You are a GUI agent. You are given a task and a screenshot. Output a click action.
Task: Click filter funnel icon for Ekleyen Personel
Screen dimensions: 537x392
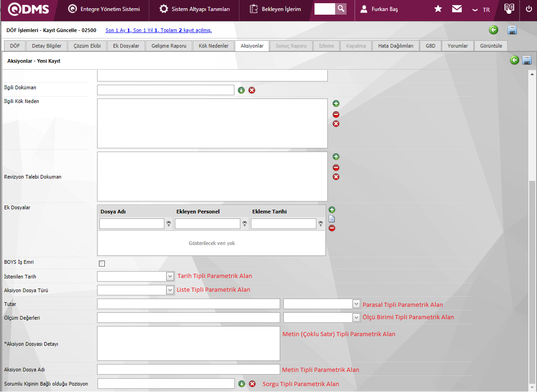[245, 224]
